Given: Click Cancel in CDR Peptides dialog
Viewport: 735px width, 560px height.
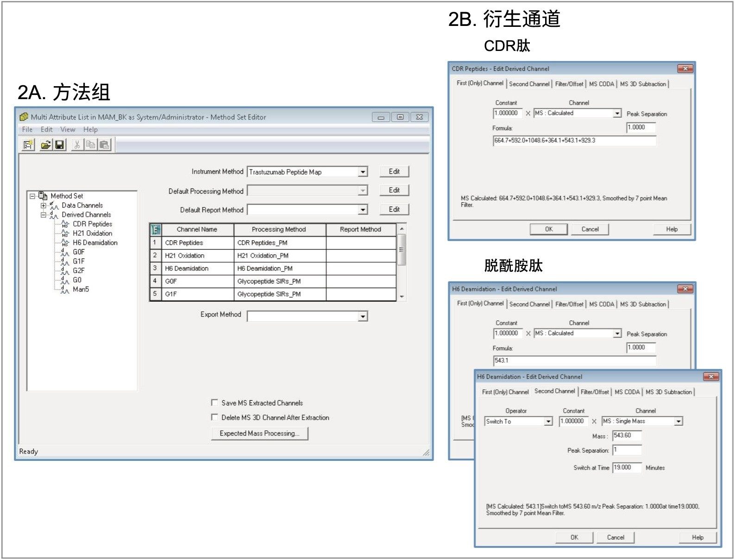Looking at the screenshot, I should pos(590,229).
